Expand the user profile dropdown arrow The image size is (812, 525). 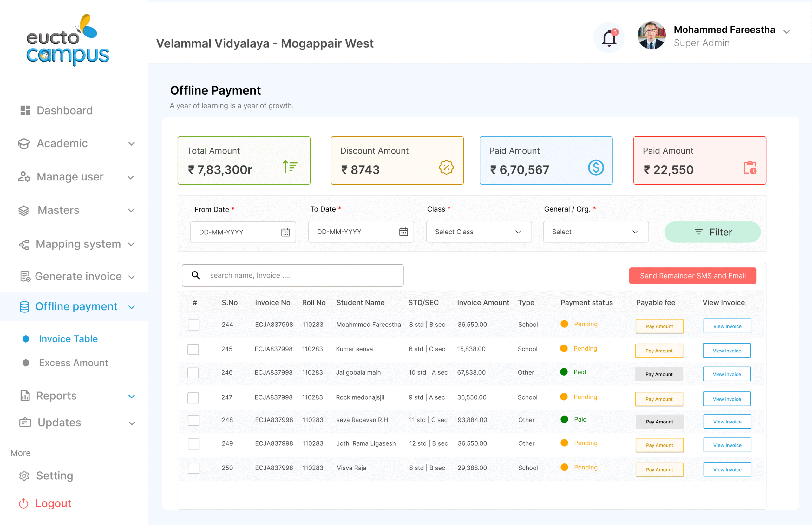[x=786, y=32]
